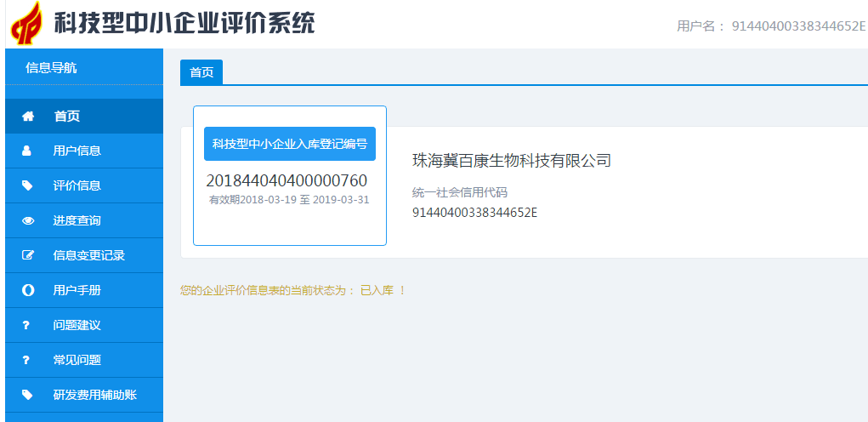Click the title 科技型中小企业评价系统
The image size is (868, 422).
click(x=184, y=23)
